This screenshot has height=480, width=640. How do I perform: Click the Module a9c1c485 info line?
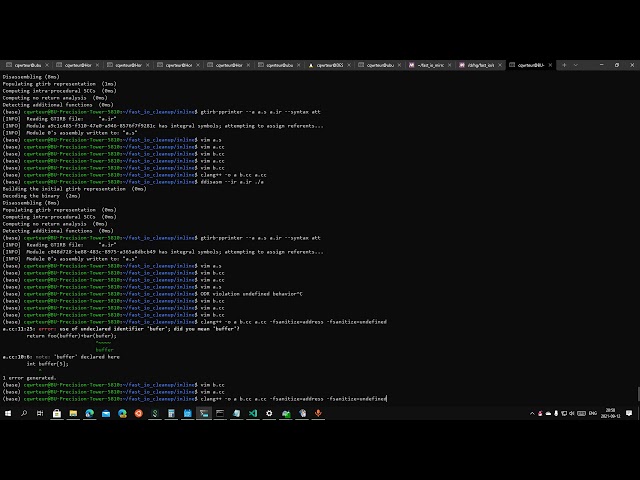(163, 126)
